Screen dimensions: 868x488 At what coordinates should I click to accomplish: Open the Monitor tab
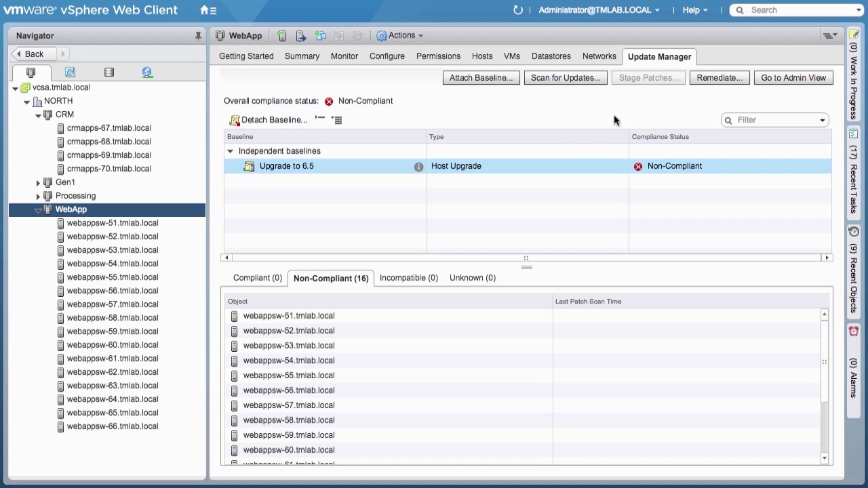tap(344, 56)
